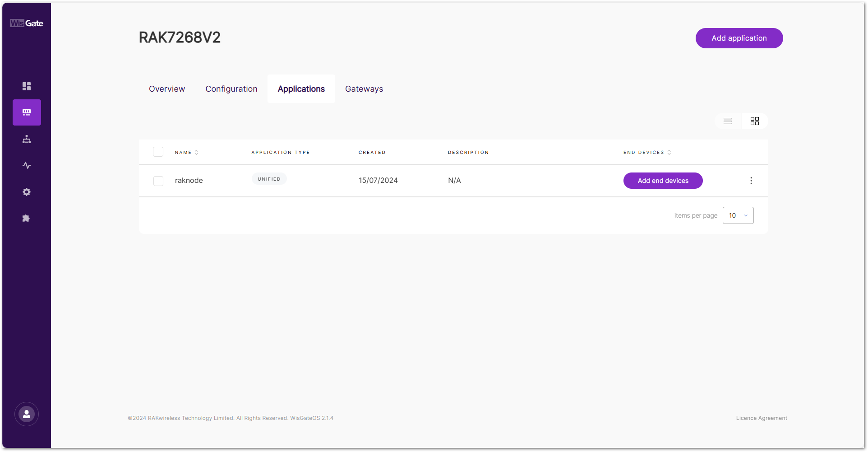Click the Application Type column header
Viewport: 868px width, 452px height.
pyautogui.click(x=281, y=153)
